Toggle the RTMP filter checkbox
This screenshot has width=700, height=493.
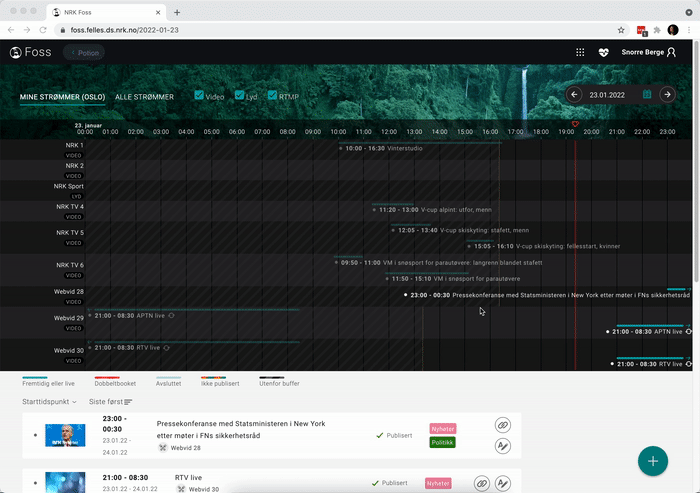click(272, 95)
